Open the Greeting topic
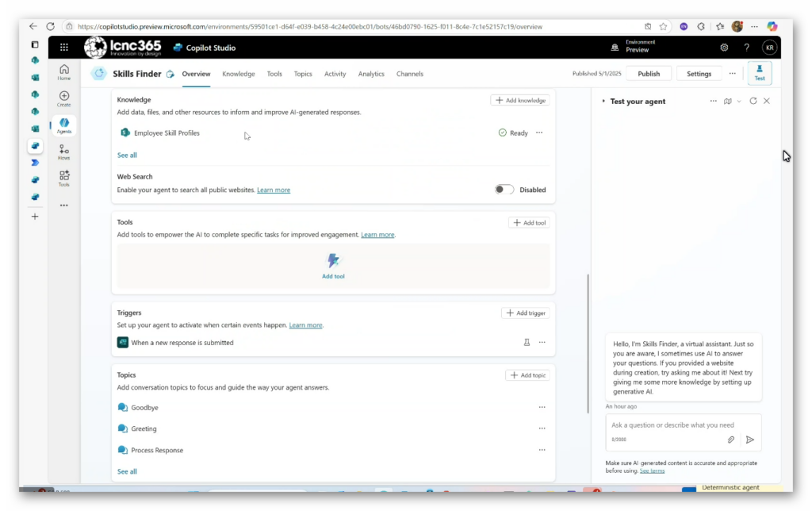 144,428
